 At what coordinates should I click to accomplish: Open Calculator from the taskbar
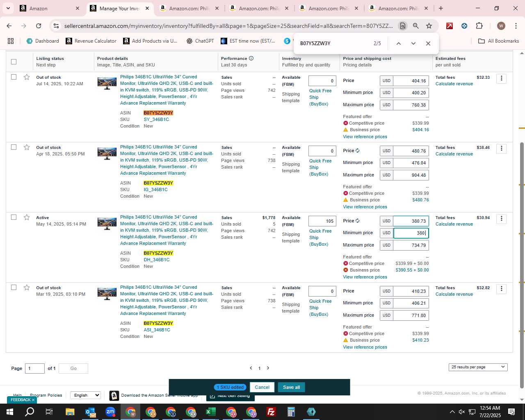(291, 412)
